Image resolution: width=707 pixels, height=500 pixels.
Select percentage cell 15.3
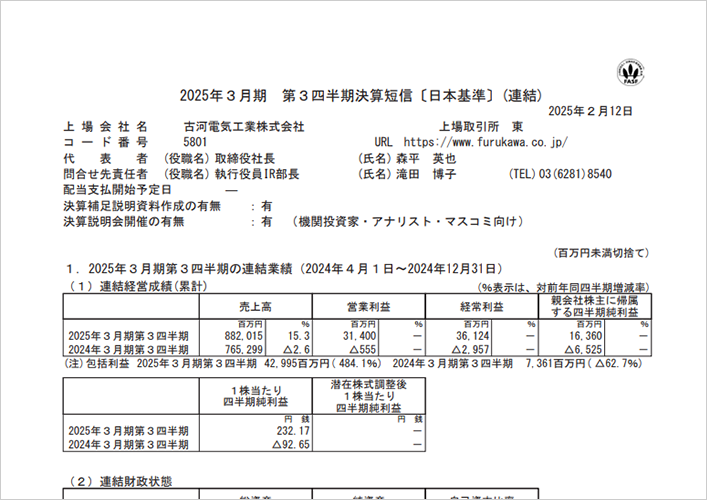298,336
